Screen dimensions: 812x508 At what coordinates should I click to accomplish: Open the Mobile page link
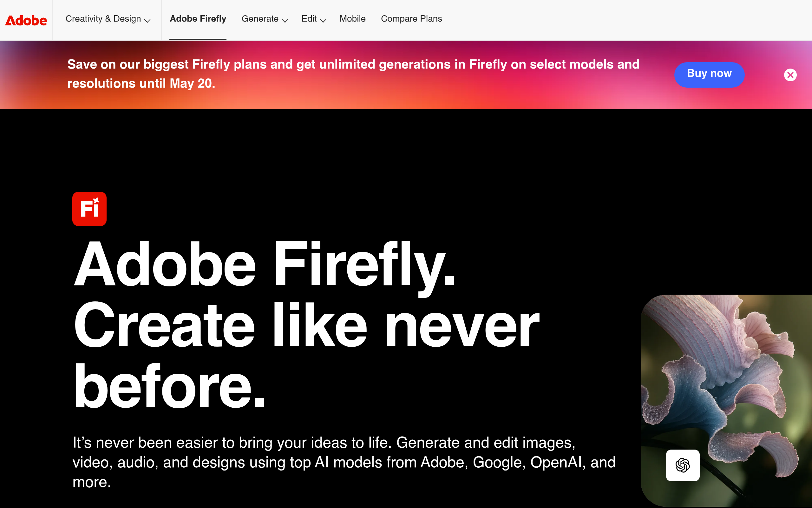point(352,19)
